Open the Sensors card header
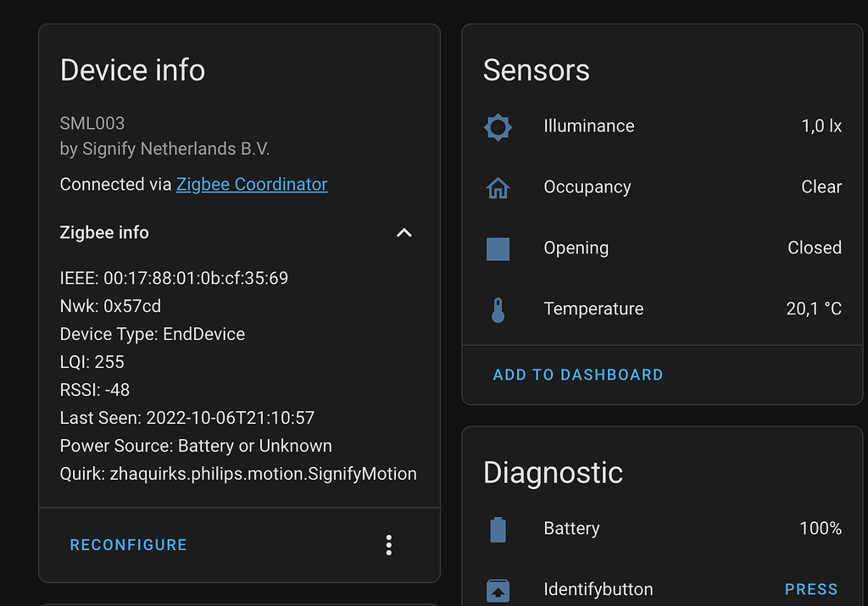 536,70
